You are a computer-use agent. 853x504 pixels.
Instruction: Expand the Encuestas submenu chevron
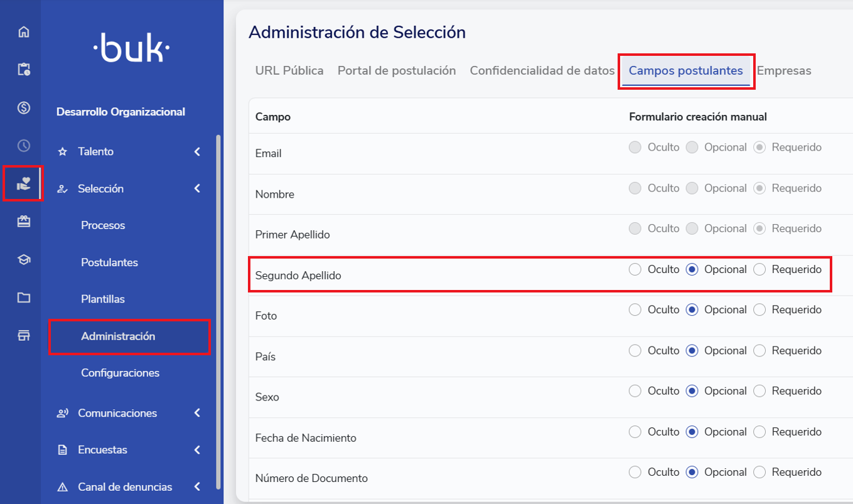(197, 450)
